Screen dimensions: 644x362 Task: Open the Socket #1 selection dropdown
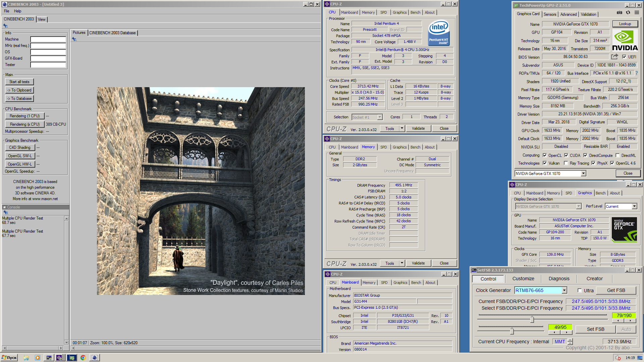[380, 117]
